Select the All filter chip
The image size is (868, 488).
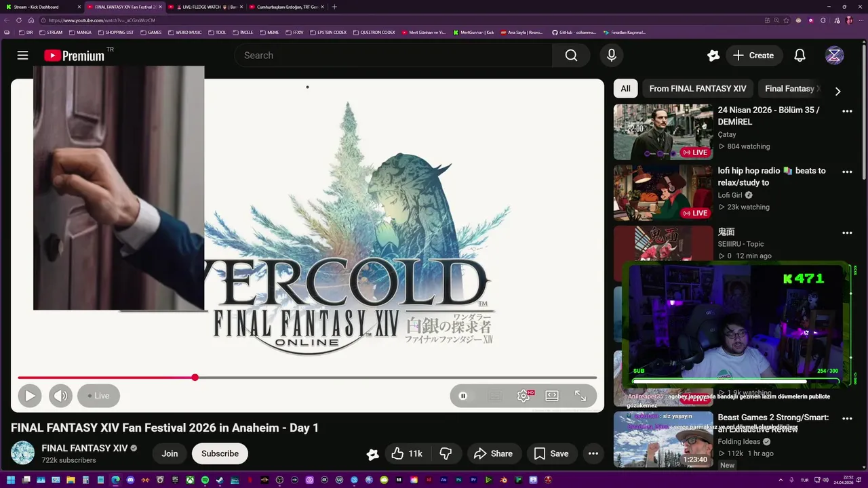tap(625, 89)
